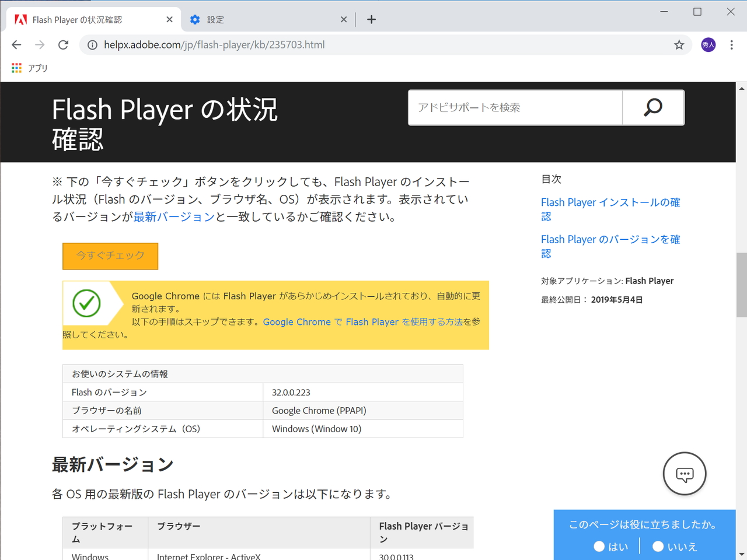Open the feedback chat bubble
Image resolution: width=747 pixels, height=560 pixels.
(684, 474)
